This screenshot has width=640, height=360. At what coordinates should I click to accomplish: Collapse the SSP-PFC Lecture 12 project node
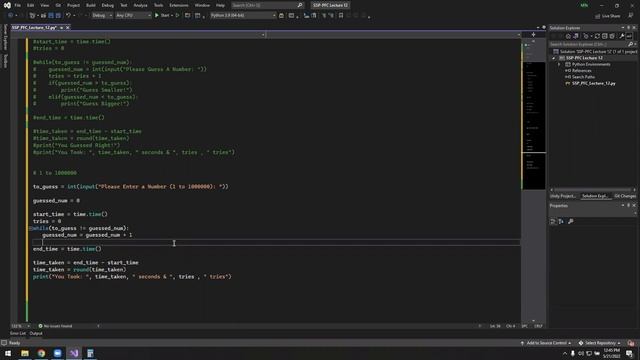(554, 58)
